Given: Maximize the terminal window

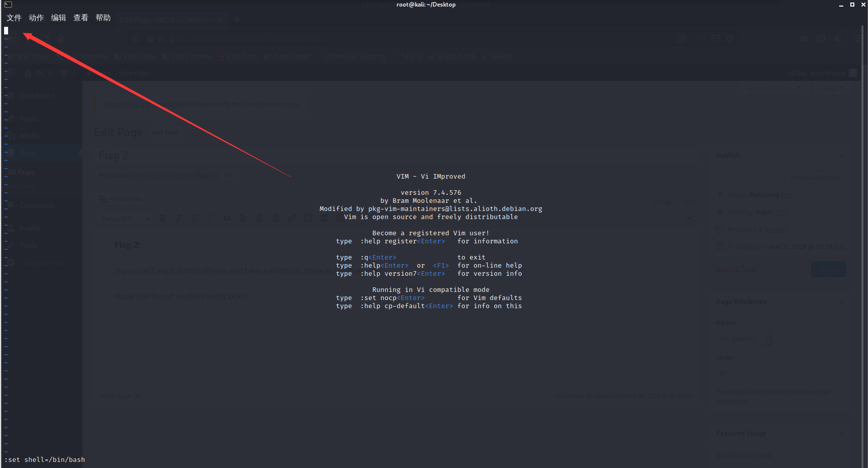Looking at the screenshot, I should tap(852, 5).
